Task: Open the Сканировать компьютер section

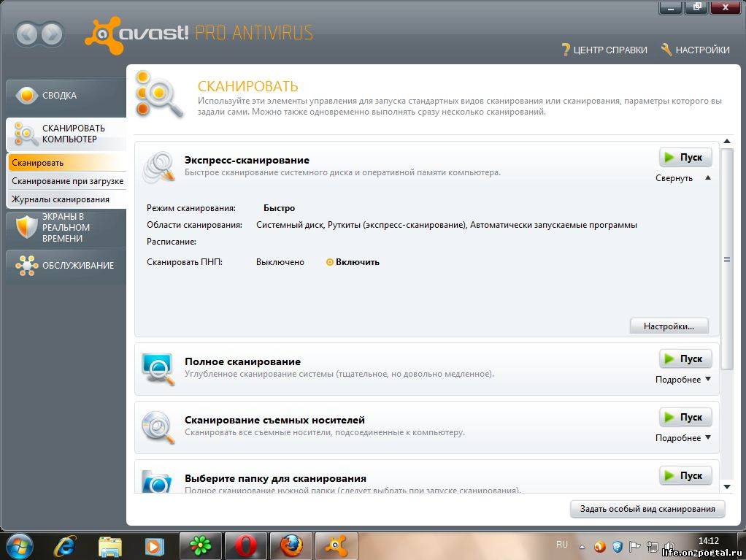Action: (x=66, y=134)
